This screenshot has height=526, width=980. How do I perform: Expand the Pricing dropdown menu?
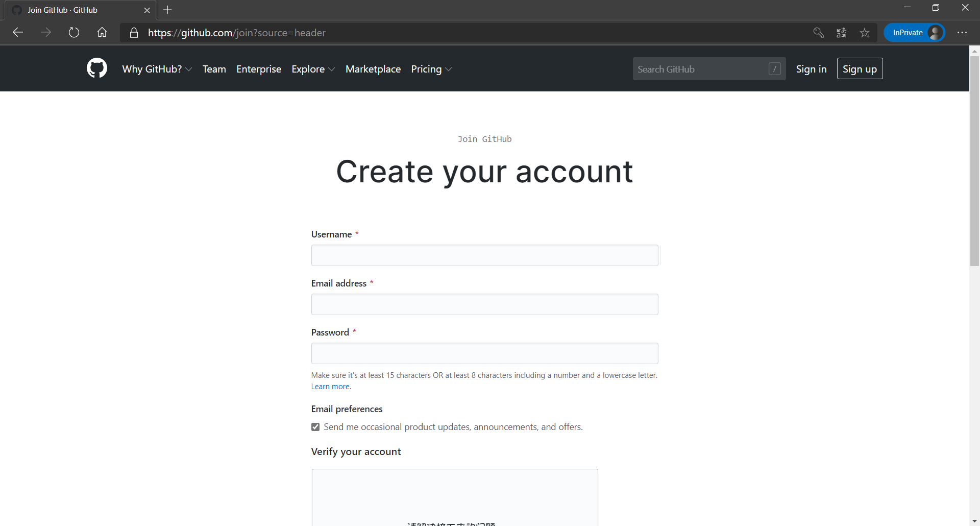pos(431,69)
